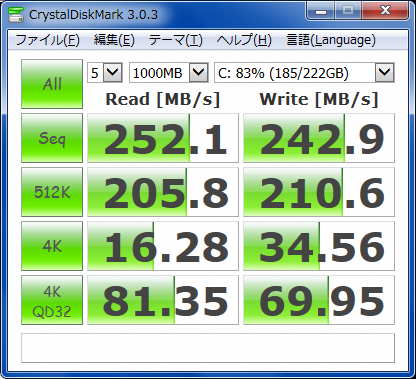Open the テーマ(T) menu

coord(176,40)
